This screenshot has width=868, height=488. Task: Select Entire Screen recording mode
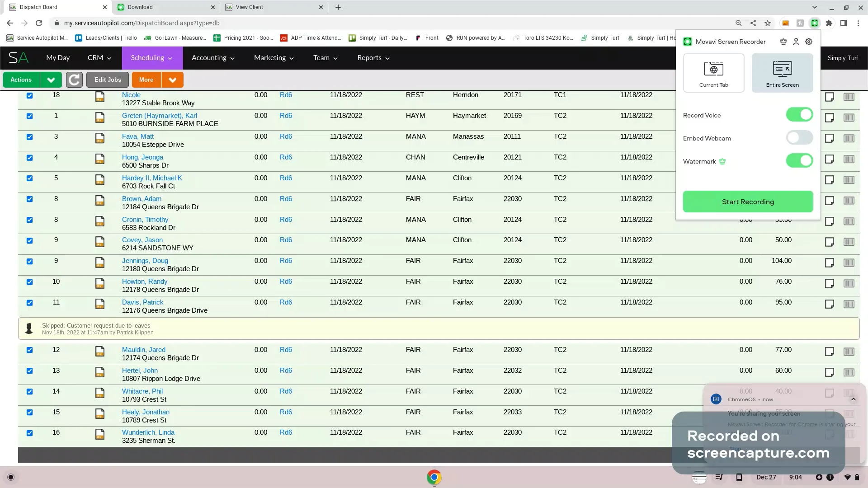782,72
